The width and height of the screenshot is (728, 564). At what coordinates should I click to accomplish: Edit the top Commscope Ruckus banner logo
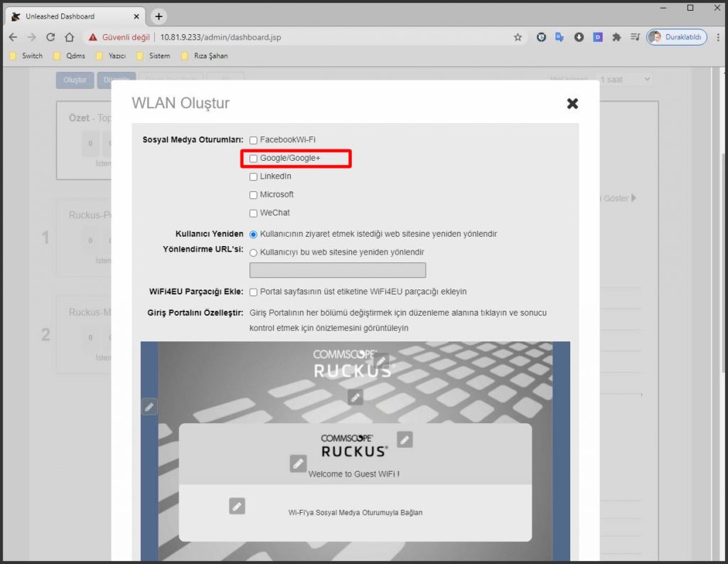point(381,360)
